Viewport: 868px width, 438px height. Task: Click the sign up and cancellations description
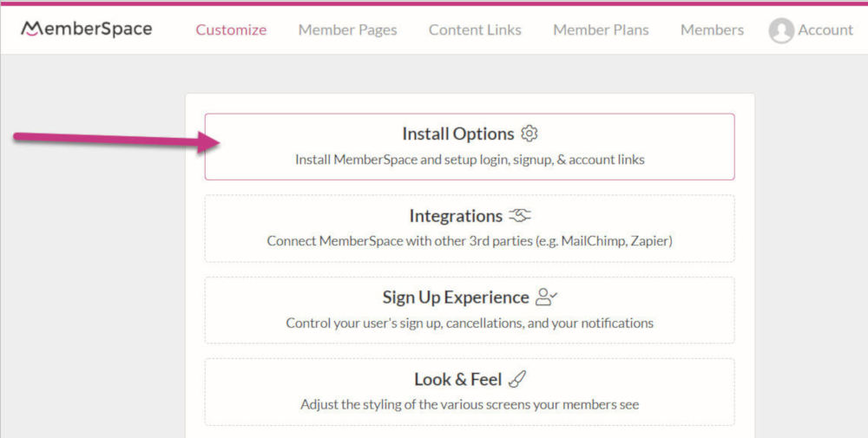pos(470,323)
